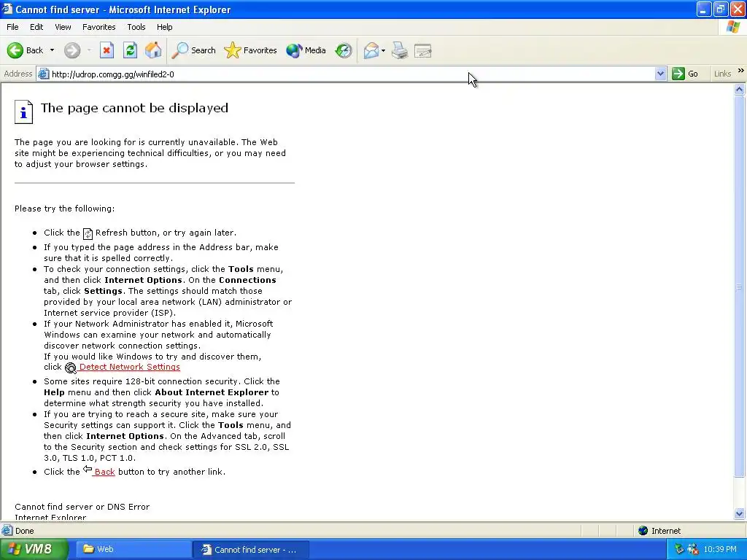Click the Mail toolbar icon

pos(371,50)
